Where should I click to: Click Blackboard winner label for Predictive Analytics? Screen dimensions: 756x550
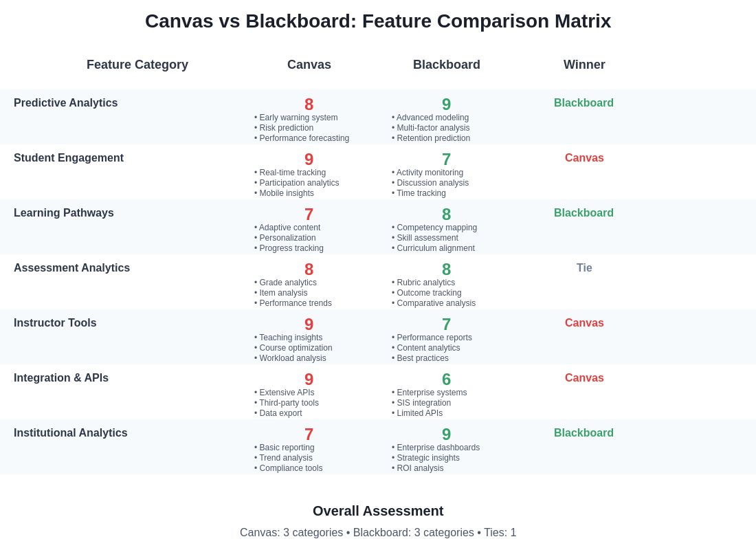click(583, 103)
